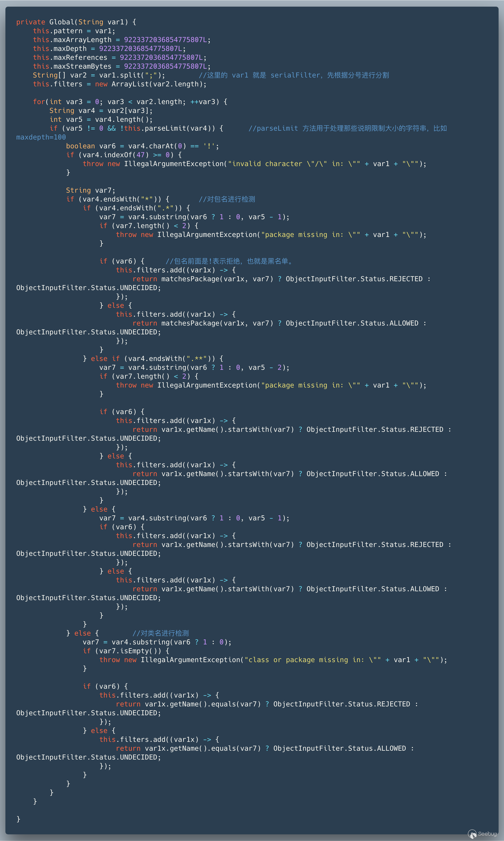Click the substring line ending 'var5 - 2);'
Viewport: 504px width, 841px height.
point(194,367)
